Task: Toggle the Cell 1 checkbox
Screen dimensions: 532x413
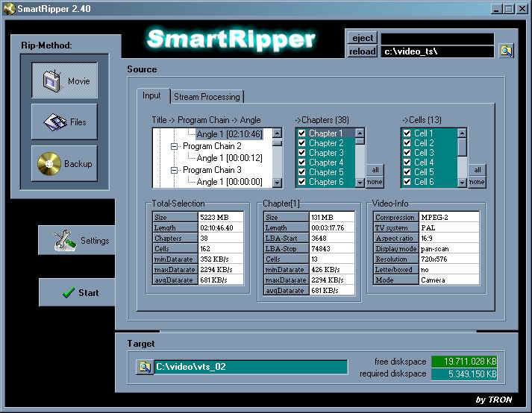Action: pyautogui.click(x=407, y=133)
